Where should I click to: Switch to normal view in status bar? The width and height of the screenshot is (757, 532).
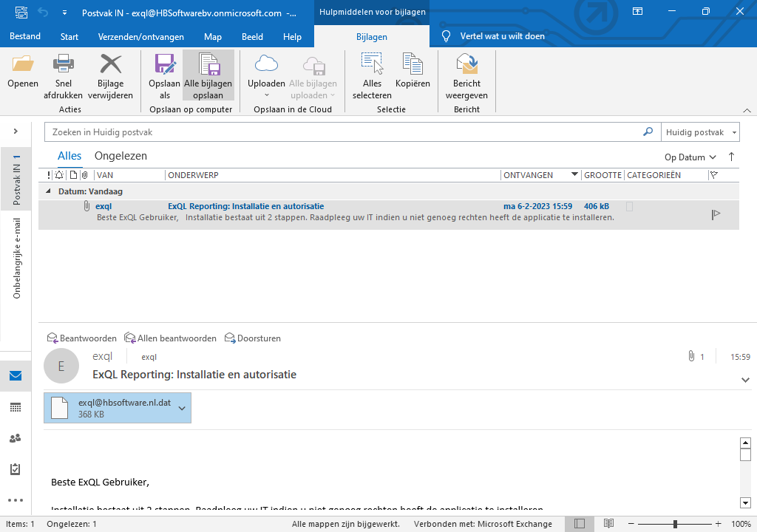coord(580,524)
